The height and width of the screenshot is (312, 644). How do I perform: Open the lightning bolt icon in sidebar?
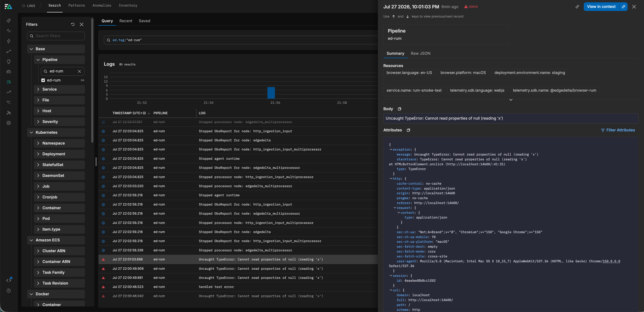click(x=9, y=41)
